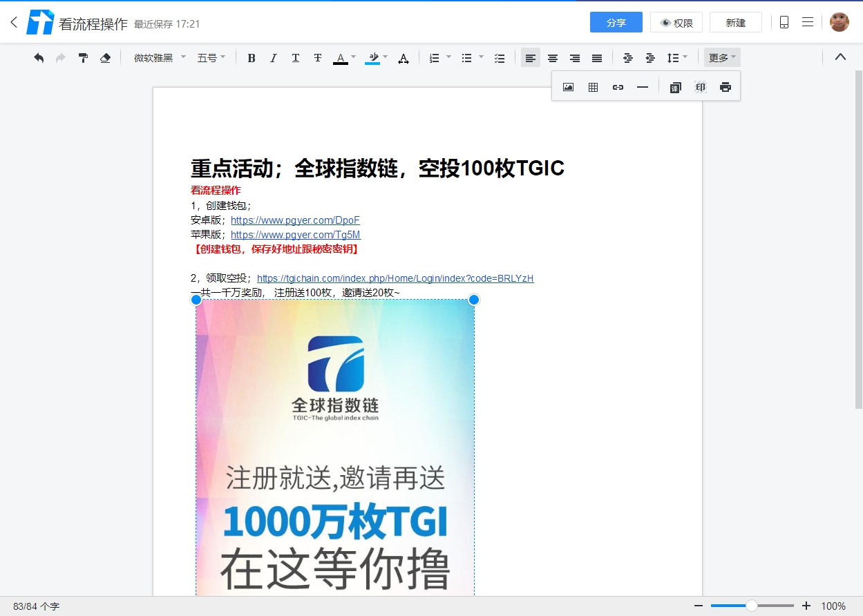Image resolution: width=863 pixels, height=616 pixels.
Task: Toggle strikethrough formatting
Action: (x=318, y=58)
